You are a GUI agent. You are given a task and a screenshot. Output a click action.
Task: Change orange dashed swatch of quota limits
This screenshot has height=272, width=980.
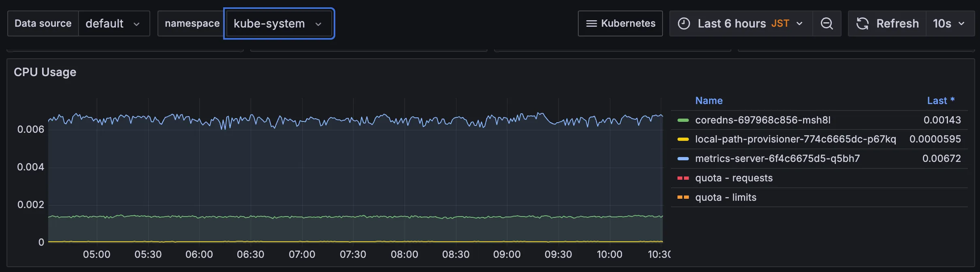click(683, 197)
